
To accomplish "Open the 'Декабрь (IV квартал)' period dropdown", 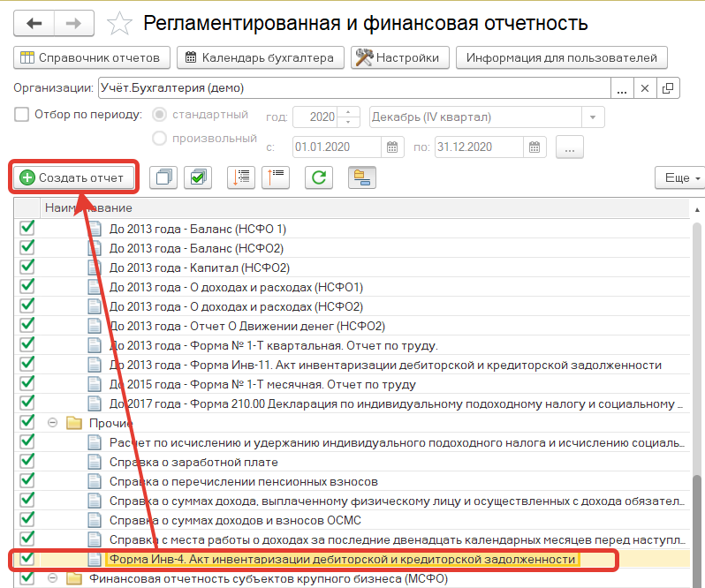I will click(x=592, y=117).
